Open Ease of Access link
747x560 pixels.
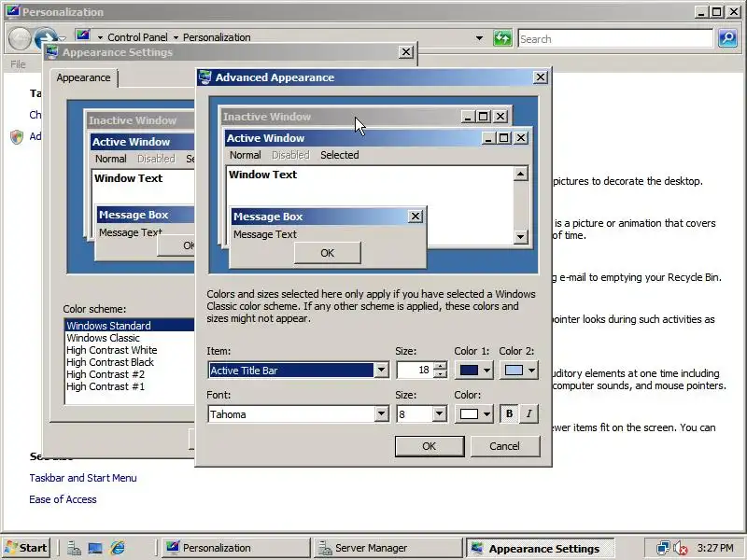63,499
